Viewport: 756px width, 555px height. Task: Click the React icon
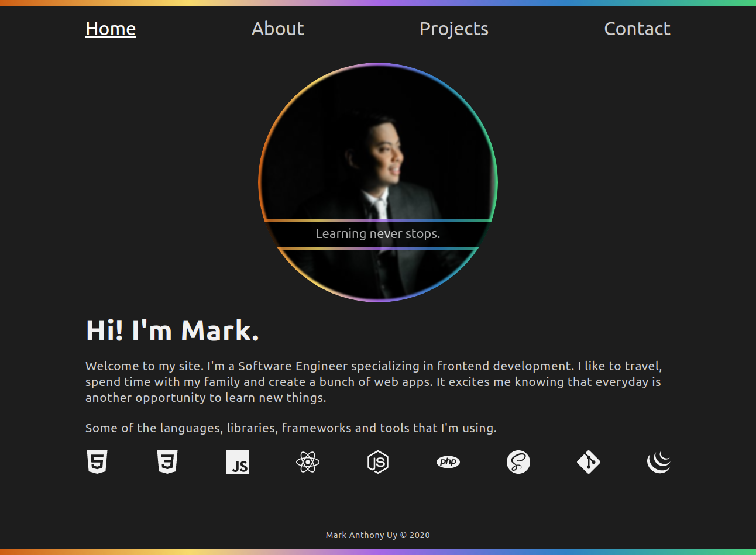pyautogui.click(x=307, y=461)
